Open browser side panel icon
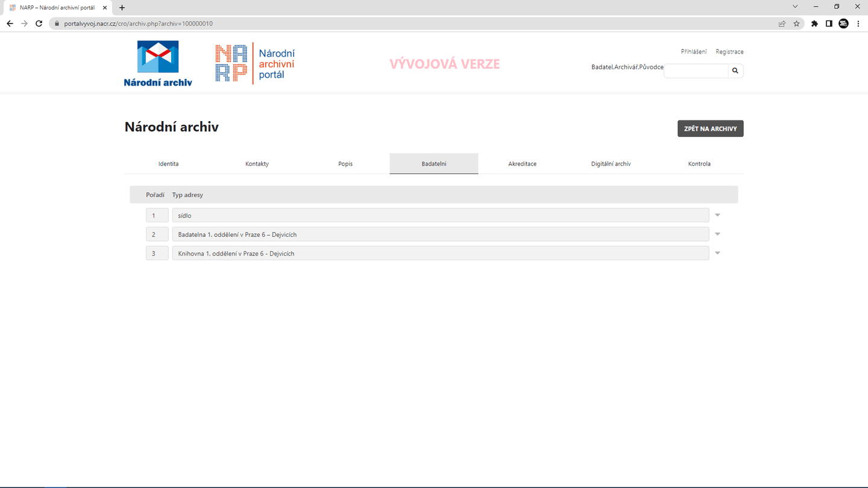868x488 pixels. (829, 23)
